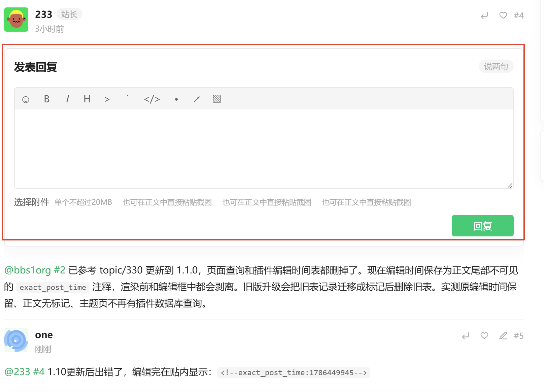The width and height of the screenshot is (544, 392).
Task: Grab the text area resize handle
Action: click(x=510, y=186)
